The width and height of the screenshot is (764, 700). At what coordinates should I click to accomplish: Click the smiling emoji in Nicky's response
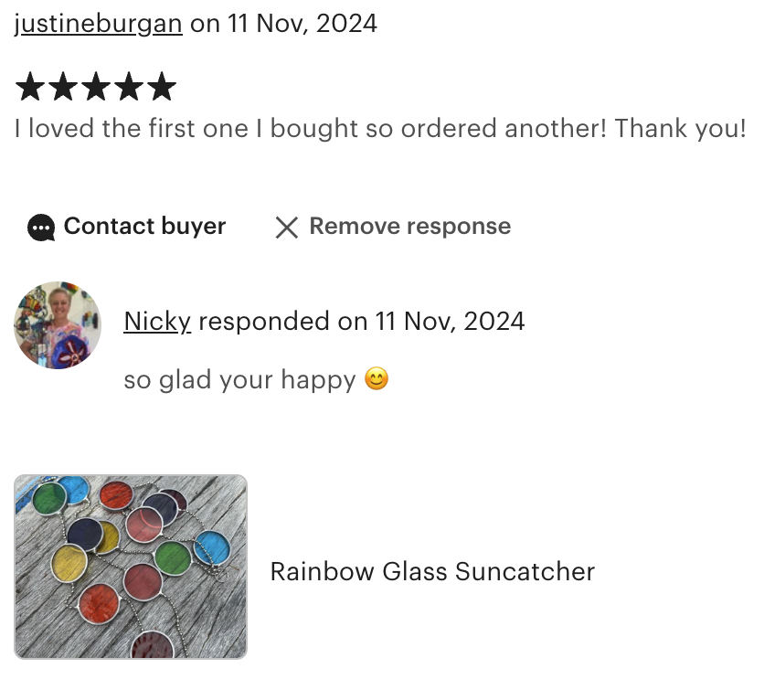click(377, 378)
